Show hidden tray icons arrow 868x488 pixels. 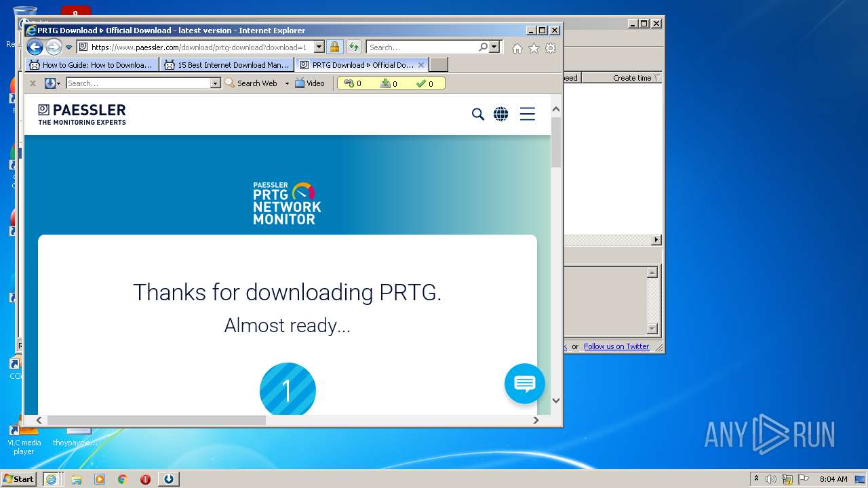[756, 479]
